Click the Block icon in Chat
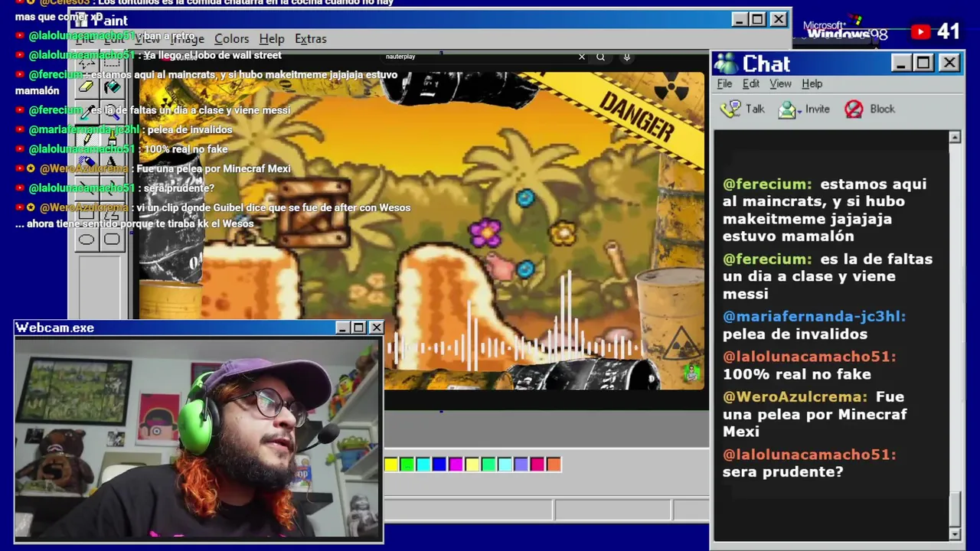Image resolution: width=980 pixels, height=551 pixels. coord(854,109)
